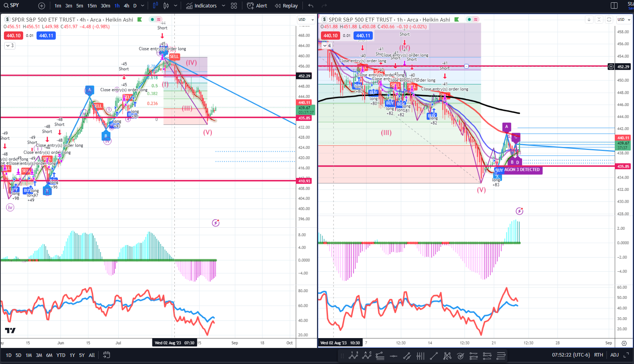Undo the last chart action
This screenshot has width=634, height=364.
(311, 5)
